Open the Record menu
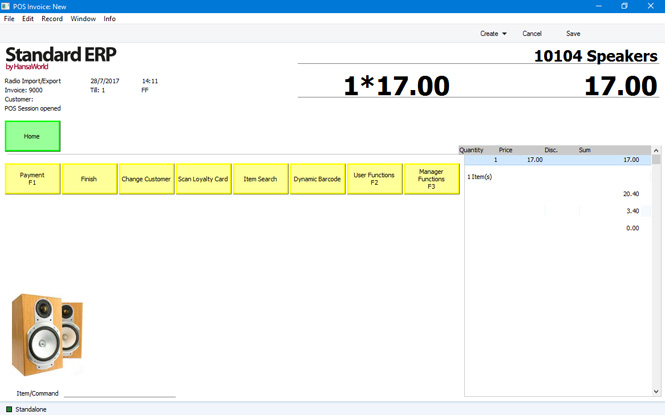665x415 pixels. [x=52, y=19]
